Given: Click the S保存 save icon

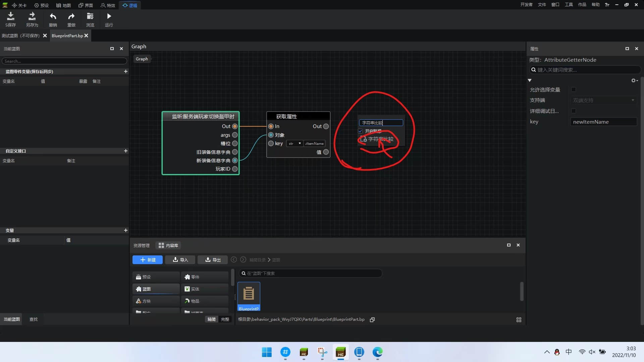Looking at the screenshot, I should 11,16.
